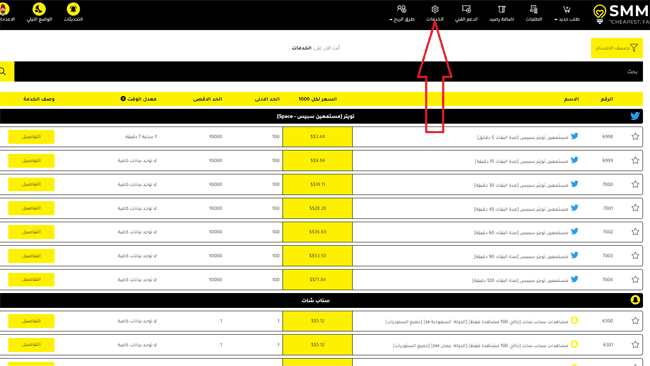Click Snapchat icon in service 6301 row

tap(575, 344)
